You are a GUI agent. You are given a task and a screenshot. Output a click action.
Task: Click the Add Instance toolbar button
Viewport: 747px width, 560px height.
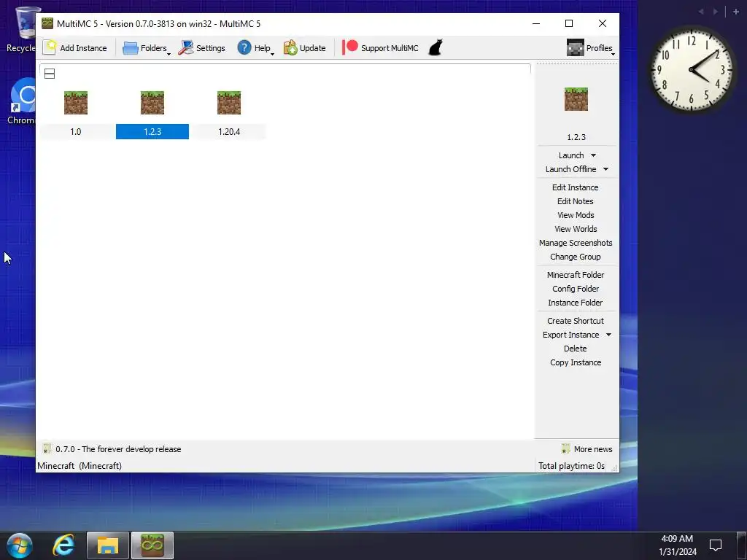(75, 48)
